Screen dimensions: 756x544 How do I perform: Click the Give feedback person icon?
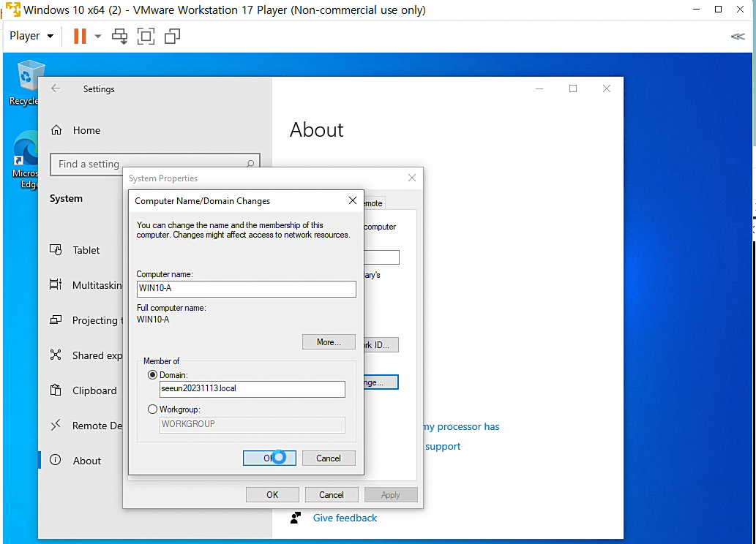pos(296,518)
